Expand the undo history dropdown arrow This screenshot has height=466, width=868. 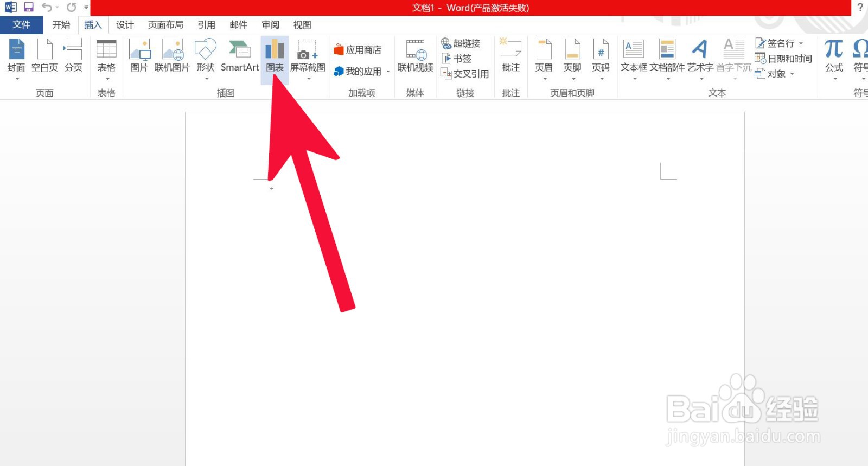(57, 8)
